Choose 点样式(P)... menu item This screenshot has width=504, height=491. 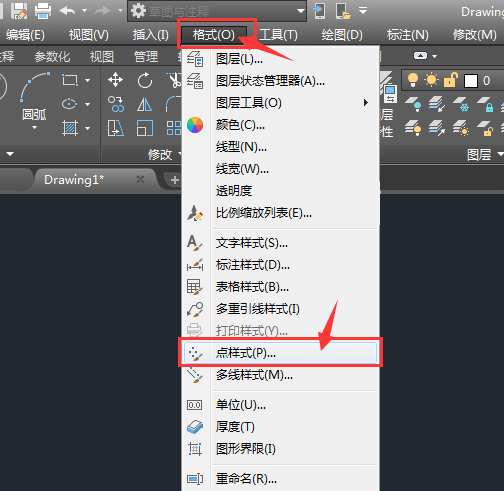coord(280,353)
